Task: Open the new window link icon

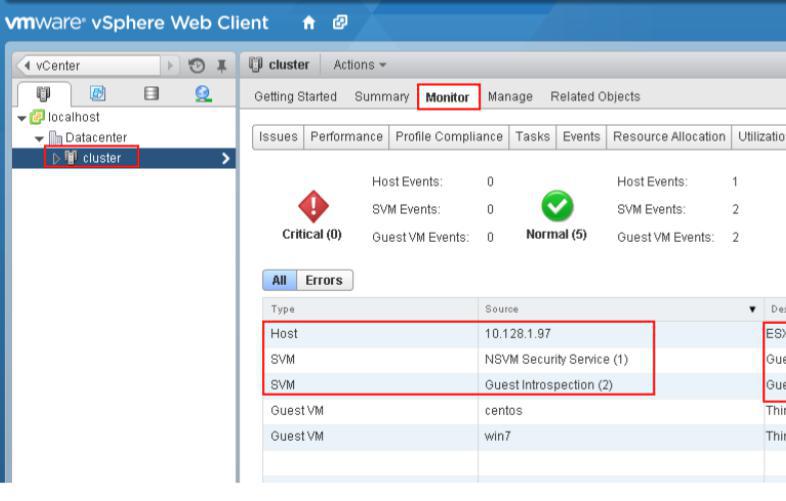Action: tap(340, 22)
